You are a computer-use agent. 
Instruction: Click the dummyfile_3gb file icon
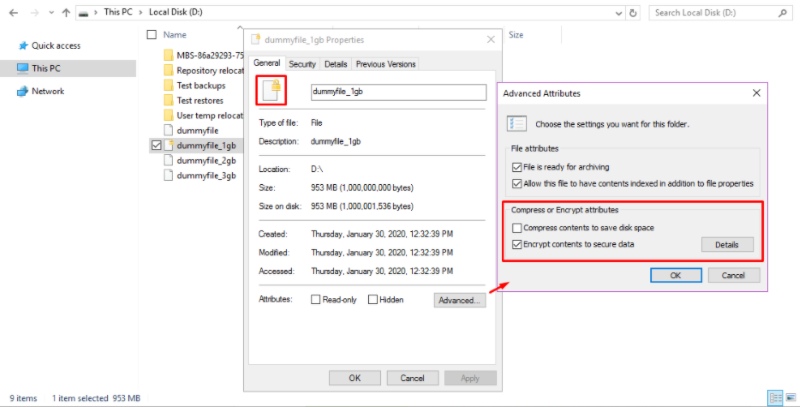[167, 175]
